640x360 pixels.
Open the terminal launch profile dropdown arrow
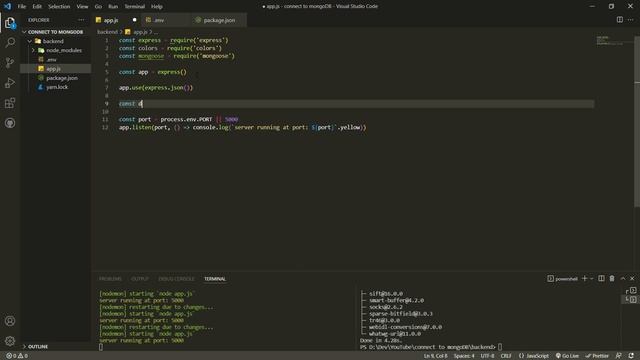click(x=592, y=278)
